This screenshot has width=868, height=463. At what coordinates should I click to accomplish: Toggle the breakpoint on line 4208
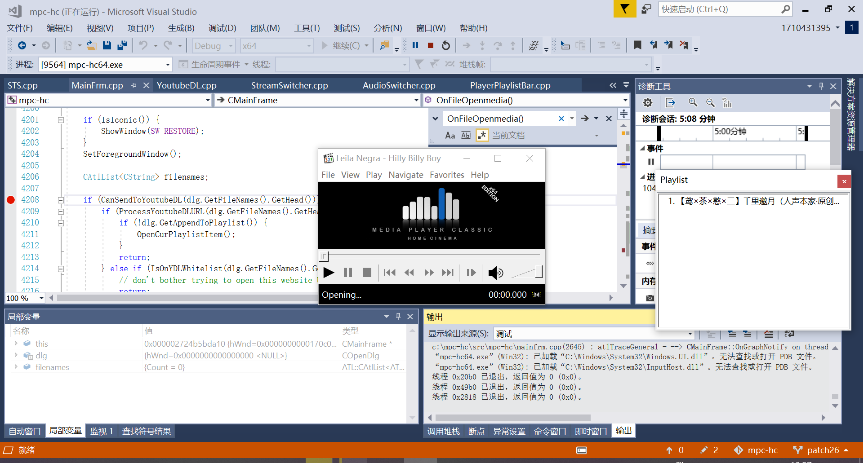(x=10, y=200)
